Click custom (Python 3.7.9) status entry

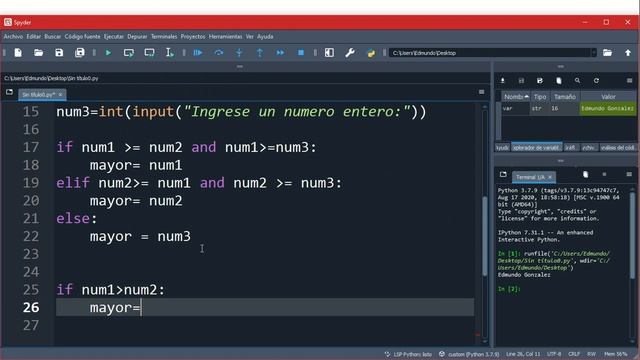tap(469, 354)
